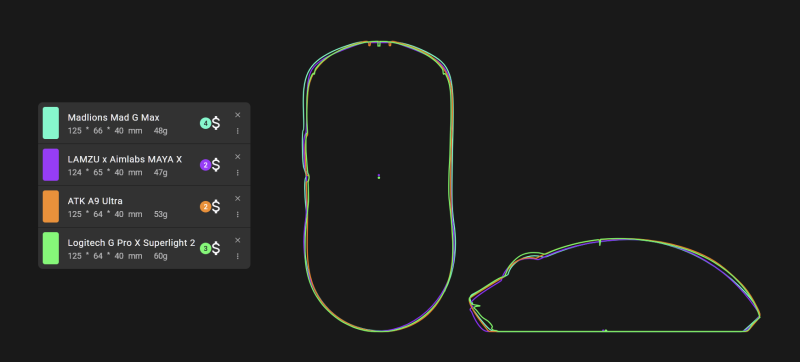Select the Logitech G Pro X Superlight 2 name

(131, 243)
